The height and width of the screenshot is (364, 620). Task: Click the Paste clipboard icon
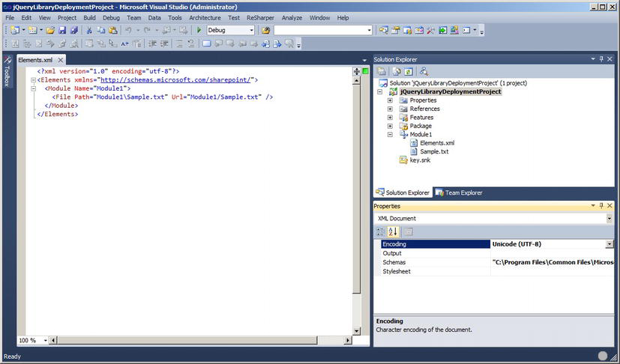click(x=113, y=30)
